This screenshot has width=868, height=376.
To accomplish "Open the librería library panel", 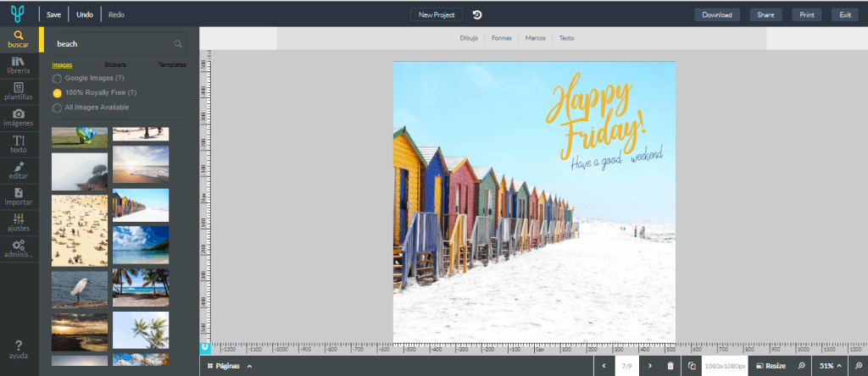I will pyautogui.click(x=19, y=65).
